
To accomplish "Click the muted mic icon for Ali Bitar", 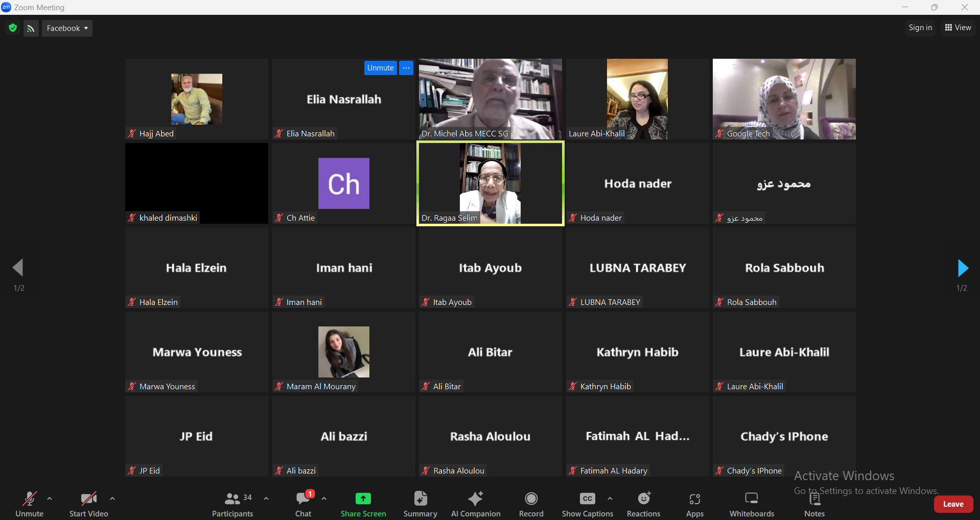I will point(426,387).
